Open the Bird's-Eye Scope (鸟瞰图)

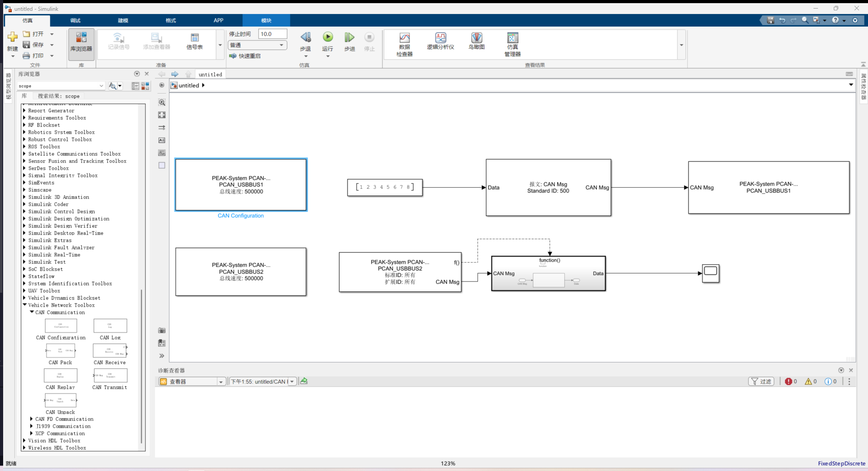pos(477,41)
